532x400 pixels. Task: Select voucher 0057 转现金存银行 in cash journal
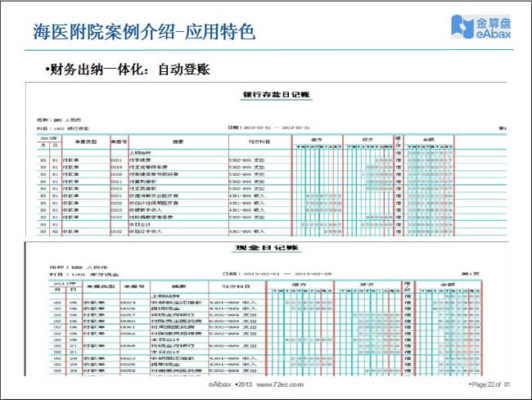[x=265, y=315]
